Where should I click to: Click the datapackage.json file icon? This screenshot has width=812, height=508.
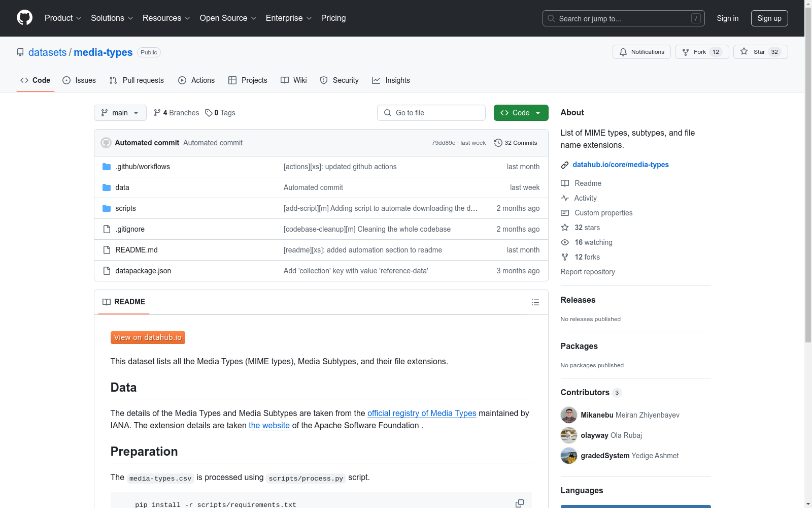point(107,271)
